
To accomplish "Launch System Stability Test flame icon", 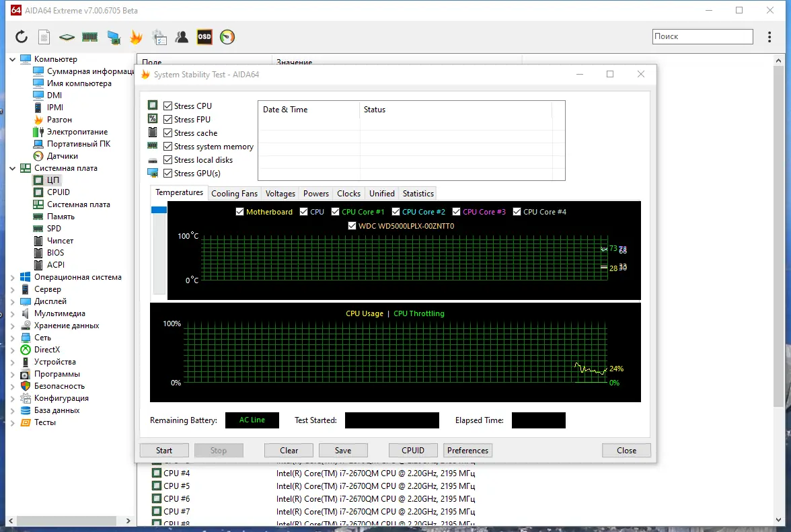I will click(136, 37).
